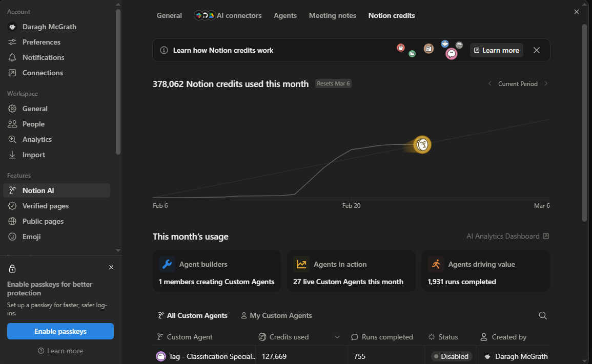Open the AI Analytics Dashboard link

pyautogui.click(x=507, y=236)
